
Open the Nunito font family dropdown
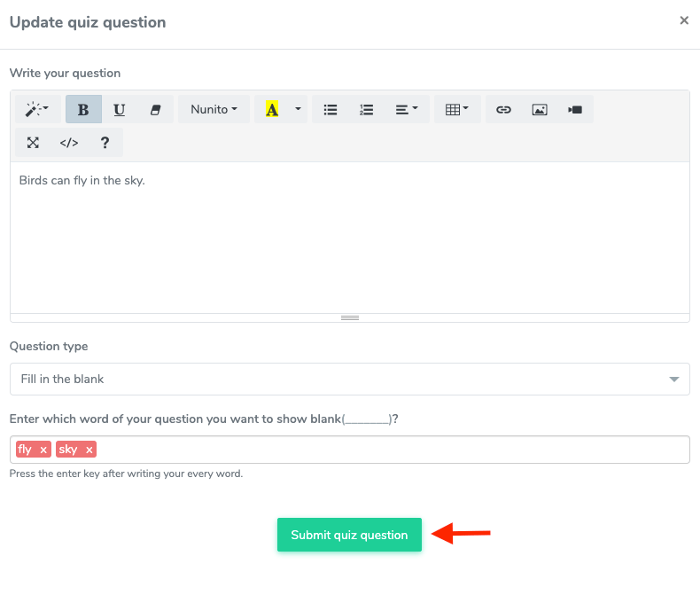(x=214, y=110)
